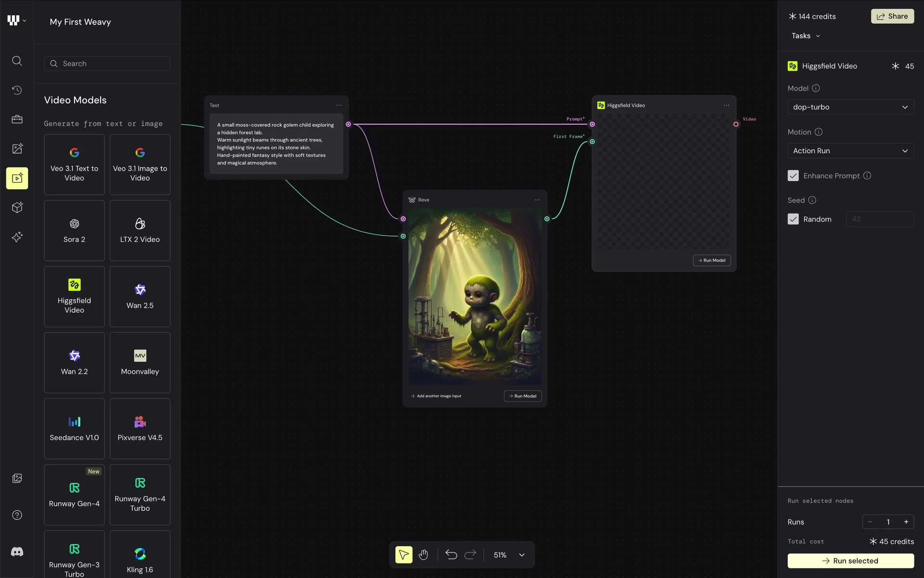924x578 pixels.
Task: Select the hand pan tool
Action: coord(423,555)
